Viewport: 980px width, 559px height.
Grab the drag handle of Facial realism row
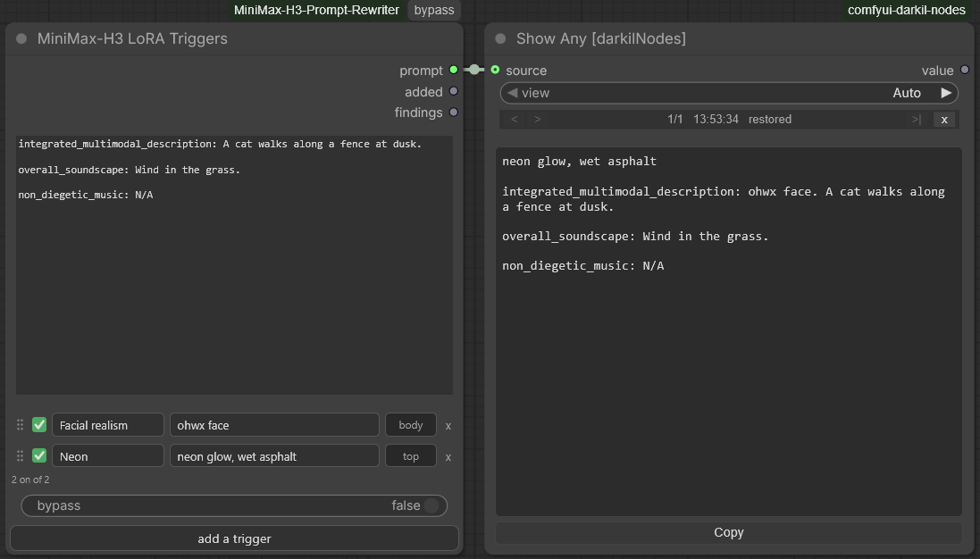20,425
